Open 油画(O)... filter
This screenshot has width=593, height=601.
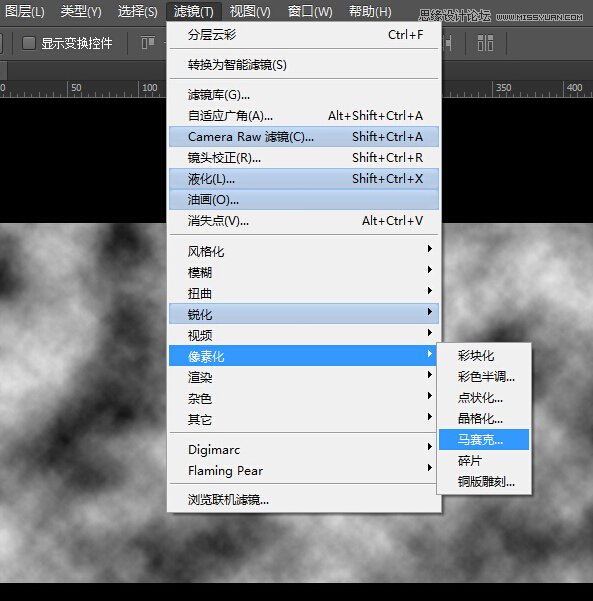[304, 200]
